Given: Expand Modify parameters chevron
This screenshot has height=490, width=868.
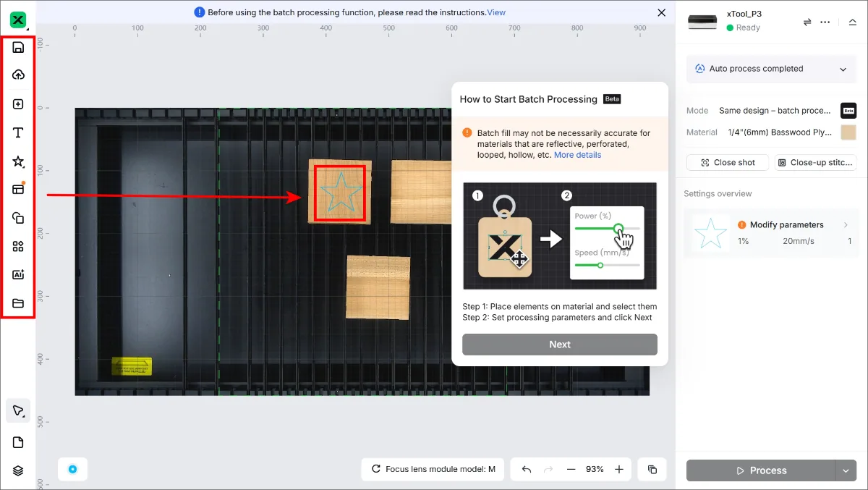Looking at the screenshot, I should 846,225.
